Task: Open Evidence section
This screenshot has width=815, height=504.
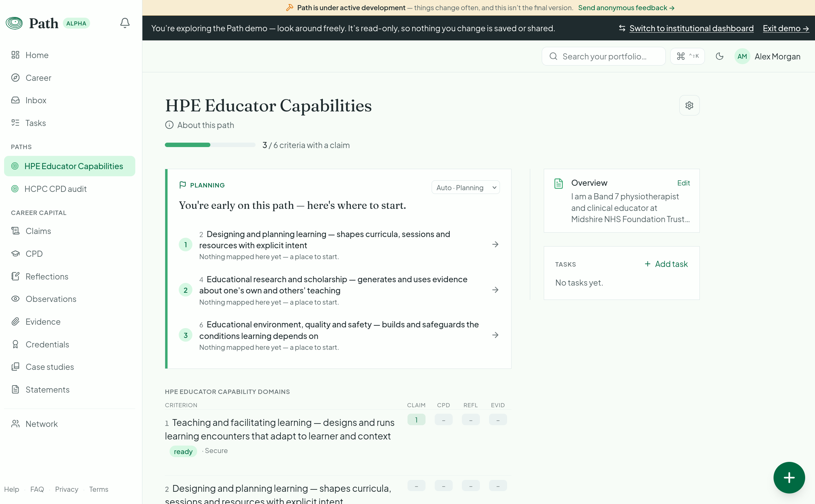Action: point(70,322)
